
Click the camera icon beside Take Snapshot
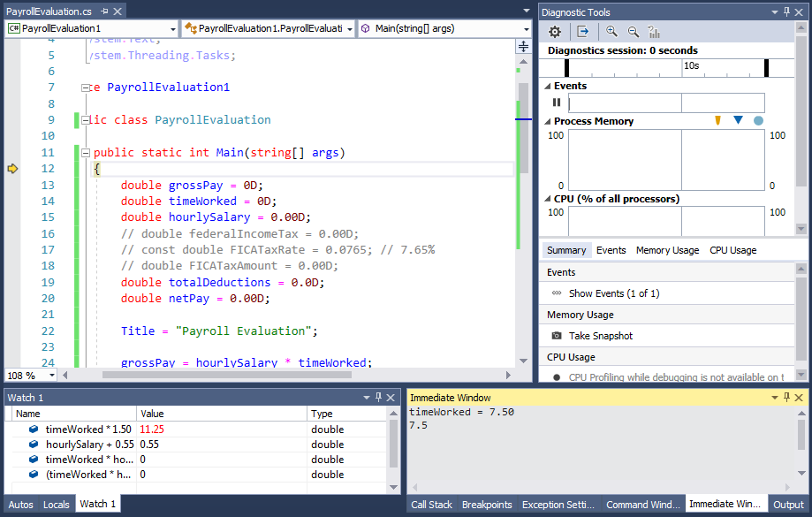(557, 336)
